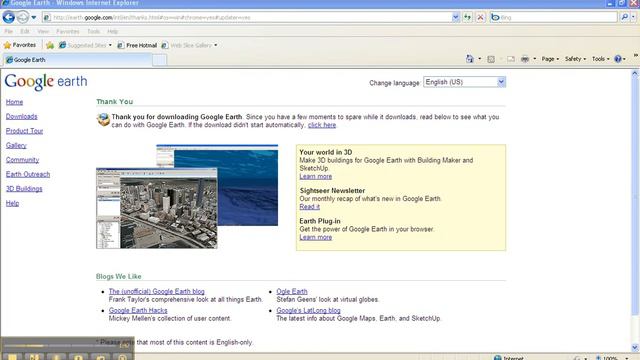Image resolution: width=640 pixels, height=360 pixels.
Task: Open the Tools command bar menu
Action: coord(600,59)
